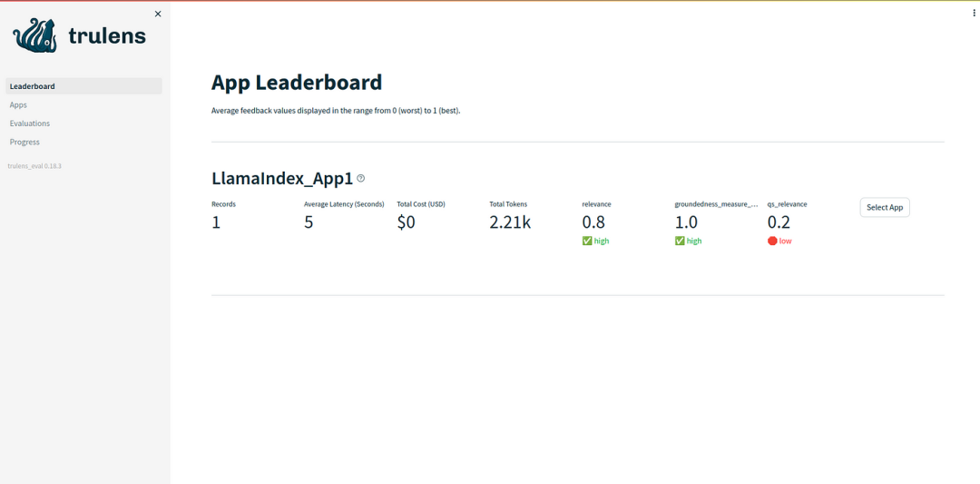Click the 'Average Latency (Seconds)' label
980x484 pixels.
[345, 203]
